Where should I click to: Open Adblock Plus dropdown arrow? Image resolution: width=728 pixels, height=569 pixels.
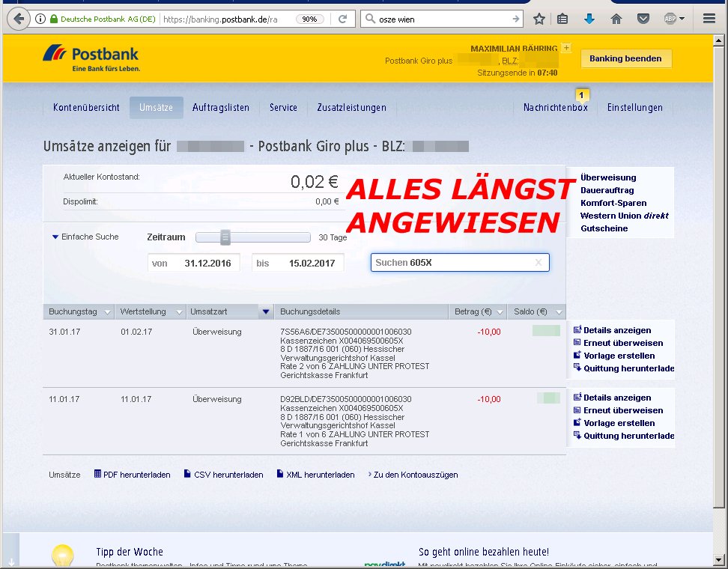(x=682, y=19)
